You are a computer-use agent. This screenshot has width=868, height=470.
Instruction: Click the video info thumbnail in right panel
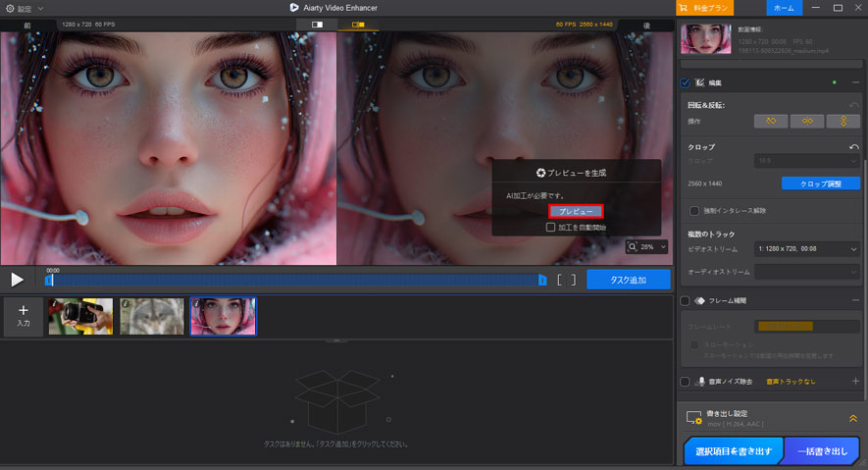(x=705, y=38)
